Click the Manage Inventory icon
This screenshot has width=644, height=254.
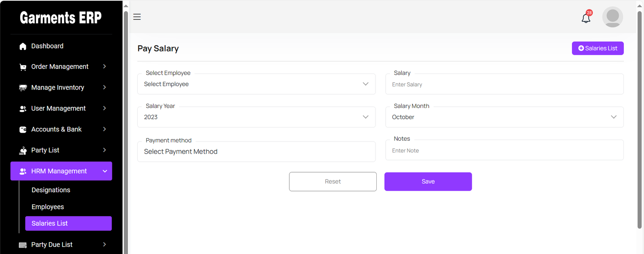coord(23,88)
